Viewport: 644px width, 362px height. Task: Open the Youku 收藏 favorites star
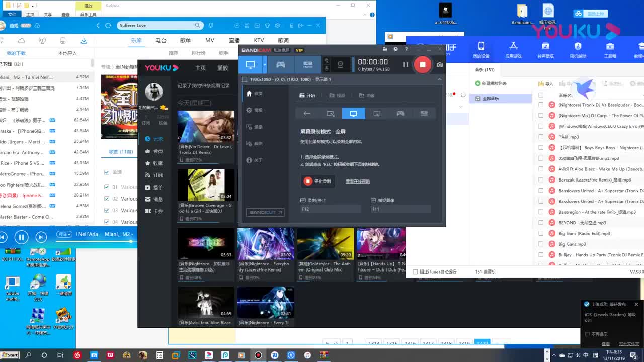point(154,163)
